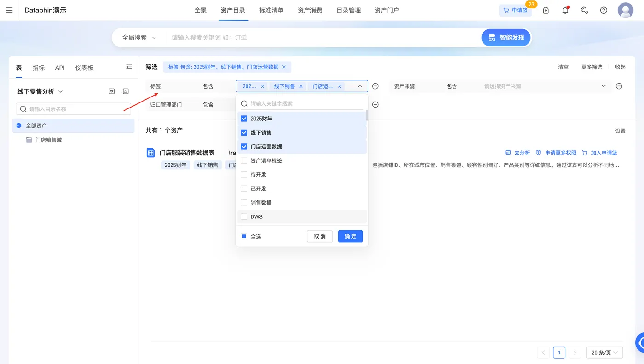The image size is (644, 364).
Task: Open the notification bell
Action: [565, 10]
